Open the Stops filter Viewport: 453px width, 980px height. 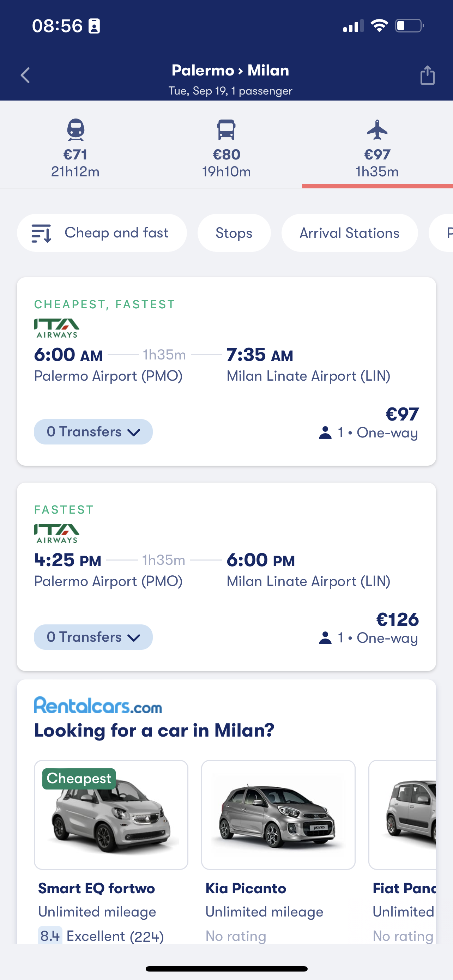pos(234,233)
